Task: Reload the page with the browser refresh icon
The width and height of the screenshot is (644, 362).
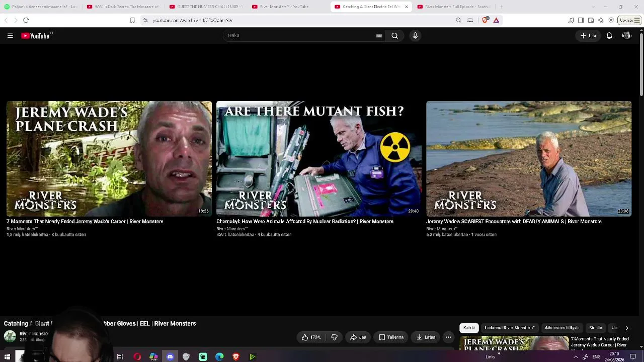Action: [x=26, y=20]
